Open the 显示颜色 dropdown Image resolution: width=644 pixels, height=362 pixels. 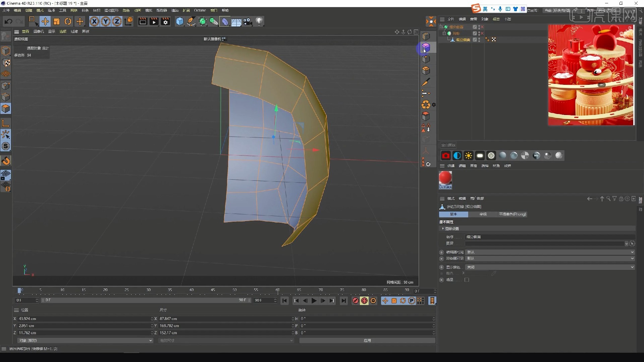(550, 267)
